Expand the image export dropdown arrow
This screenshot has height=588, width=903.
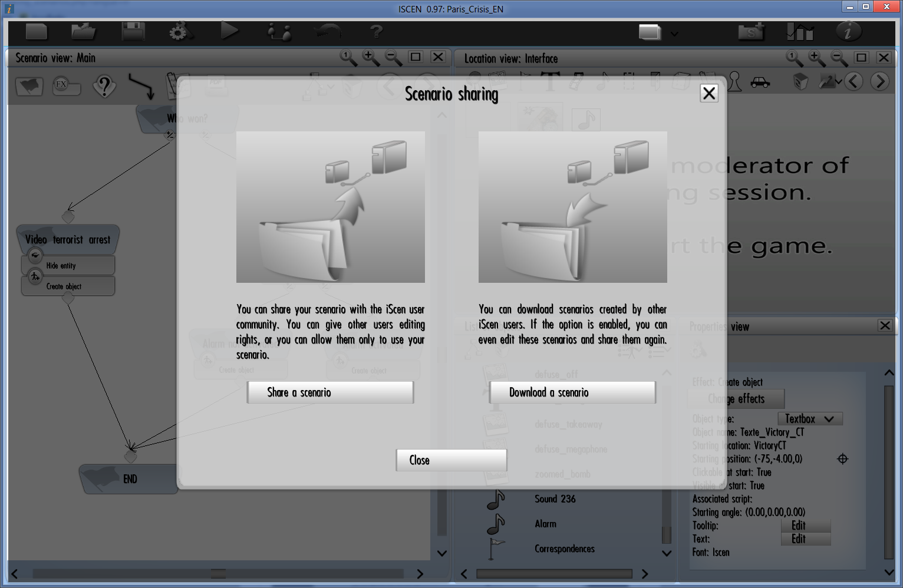839,82
